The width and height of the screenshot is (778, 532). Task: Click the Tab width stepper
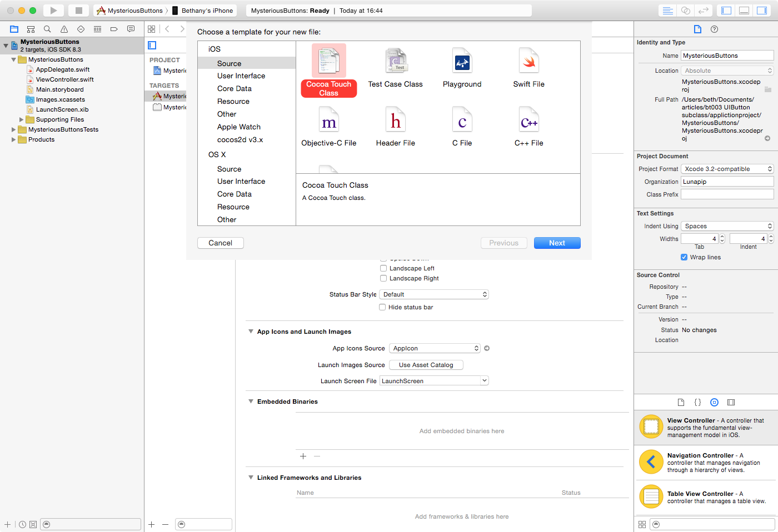pos(722,239)
